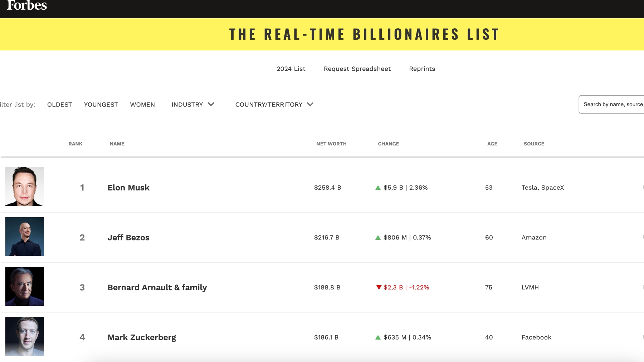644x362 pixels.
Task: Open Bernard Arnault & family's profile
Action: point(157,287)
